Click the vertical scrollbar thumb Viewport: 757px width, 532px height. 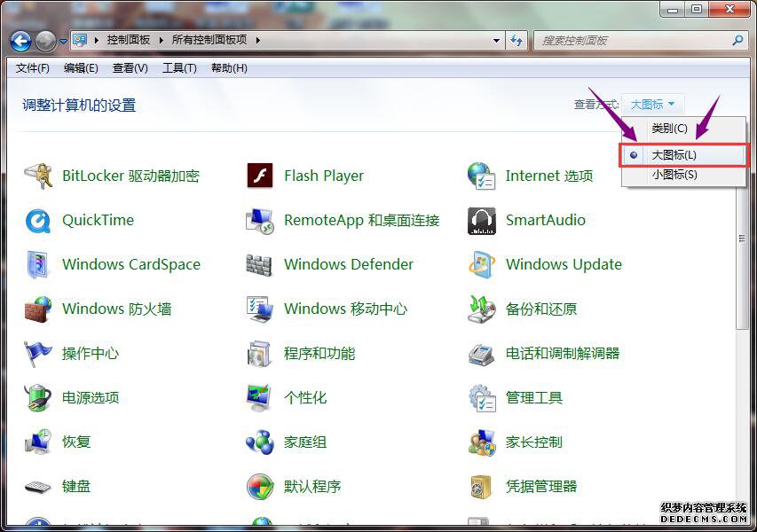[x=742, y=239]
